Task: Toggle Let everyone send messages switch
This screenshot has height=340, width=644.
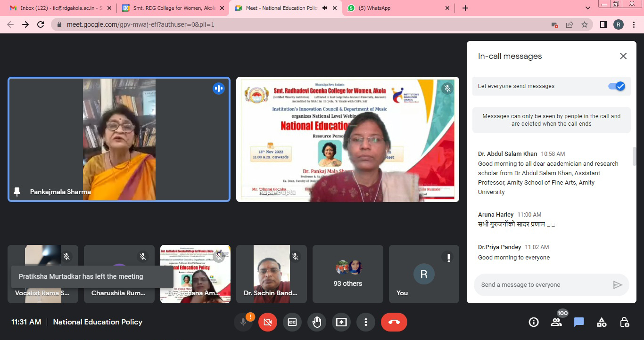Action: (x=616, y=86)
